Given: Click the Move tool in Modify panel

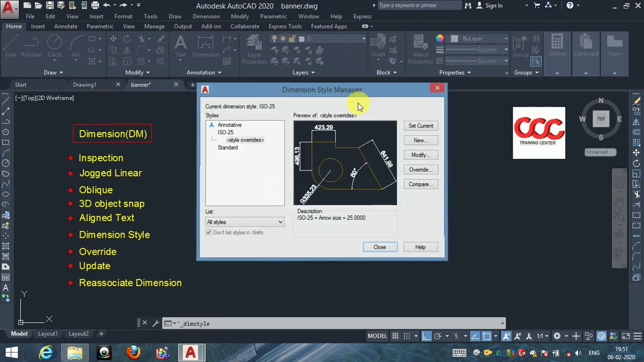Looking at the screenshot, I should (x=113, y=39).
